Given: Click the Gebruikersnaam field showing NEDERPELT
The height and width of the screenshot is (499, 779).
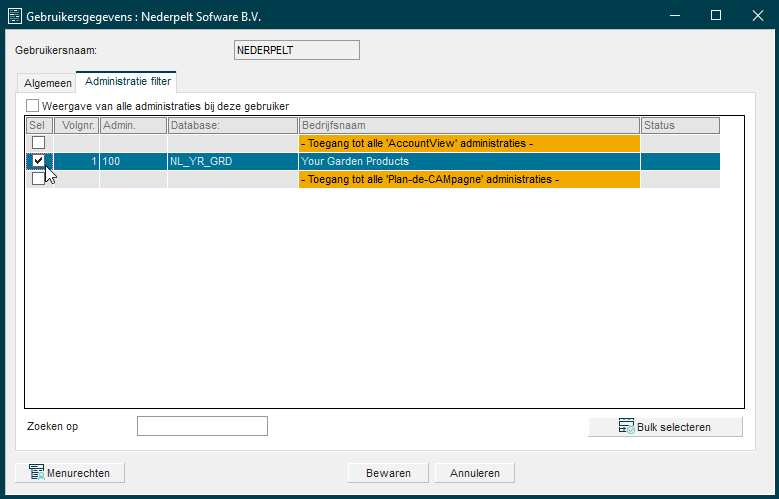Looking at the screenshot, I should 295,50.
